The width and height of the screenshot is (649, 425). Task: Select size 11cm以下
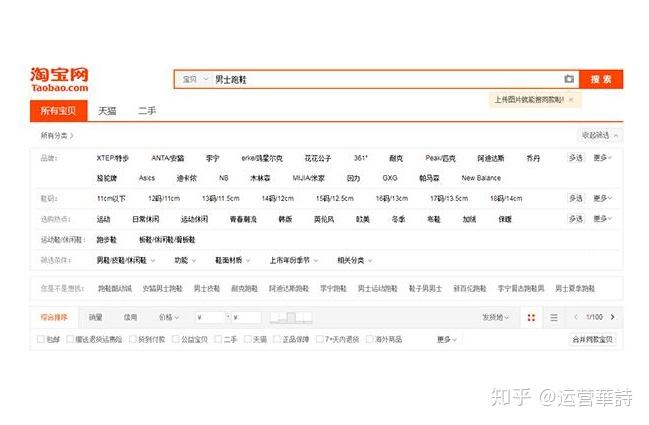coord(111,198)
